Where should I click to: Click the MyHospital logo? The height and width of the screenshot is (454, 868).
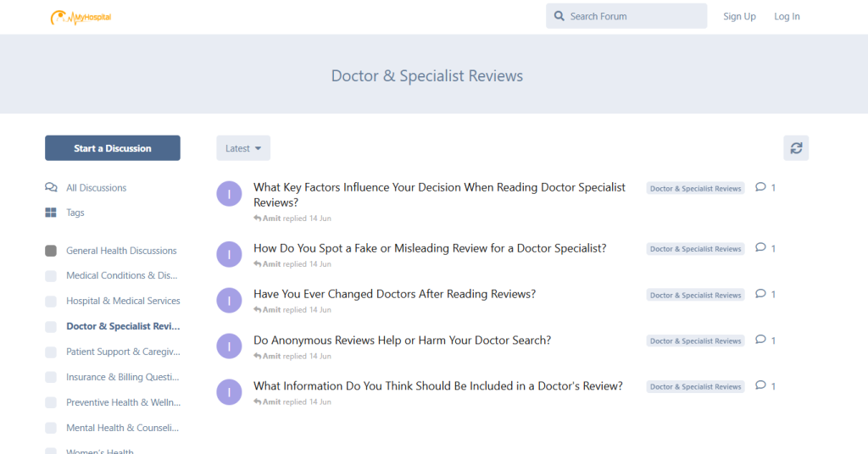(81, 17)
